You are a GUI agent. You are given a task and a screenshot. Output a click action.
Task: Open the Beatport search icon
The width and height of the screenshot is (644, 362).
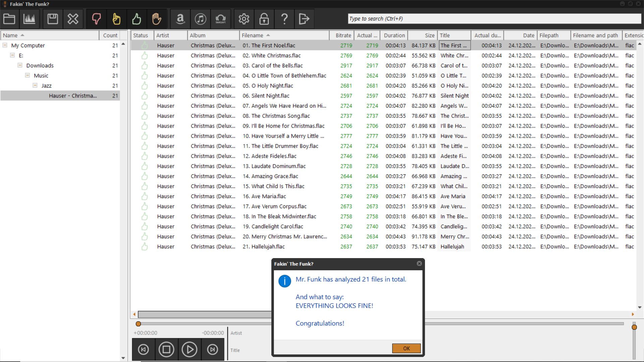point(220,19)
